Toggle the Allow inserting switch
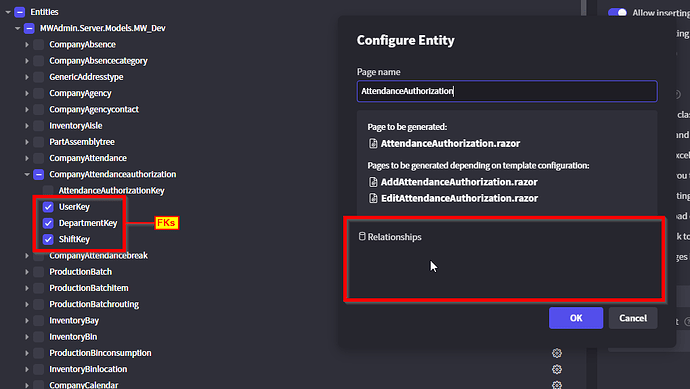This screenshot has width=690, height=389. tap(617, 12)
